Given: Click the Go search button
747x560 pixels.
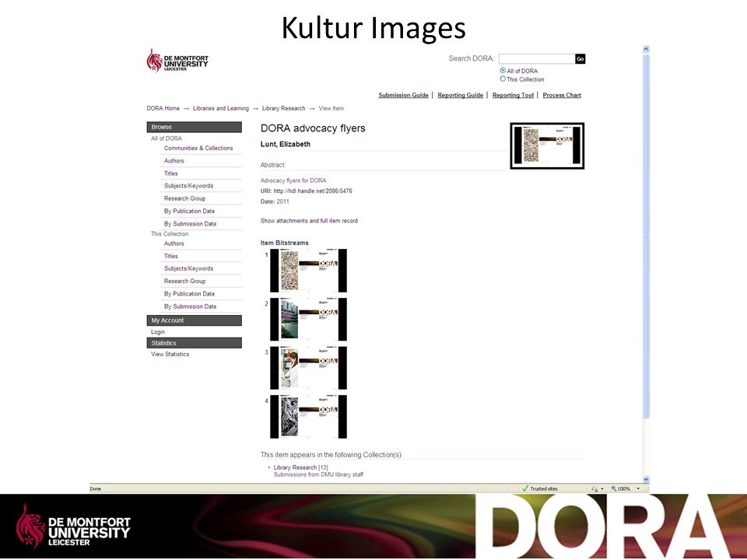Looking at the screenshot, I should pos(580,58).
